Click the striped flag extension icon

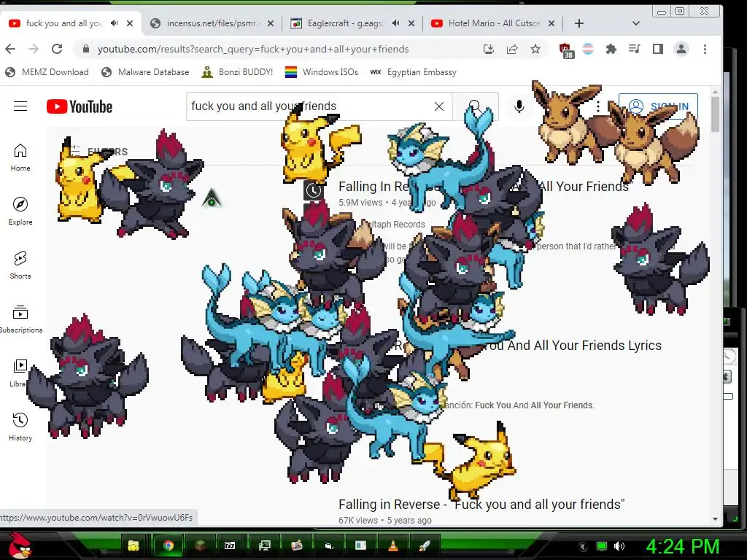(x=588, y=49)
